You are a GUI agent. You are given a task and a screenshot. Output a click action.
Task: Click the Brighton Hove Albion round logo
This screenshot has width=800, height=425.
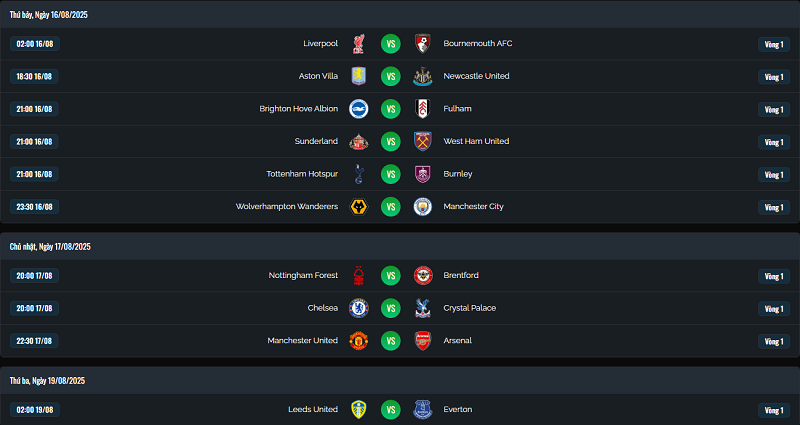[x=359, y=109]
